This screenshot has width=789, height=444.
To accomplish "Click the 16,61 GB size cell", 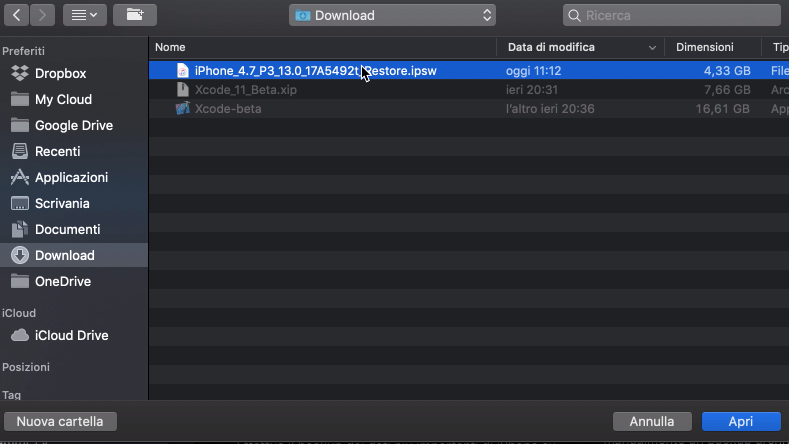I will [x=722, y=109].
